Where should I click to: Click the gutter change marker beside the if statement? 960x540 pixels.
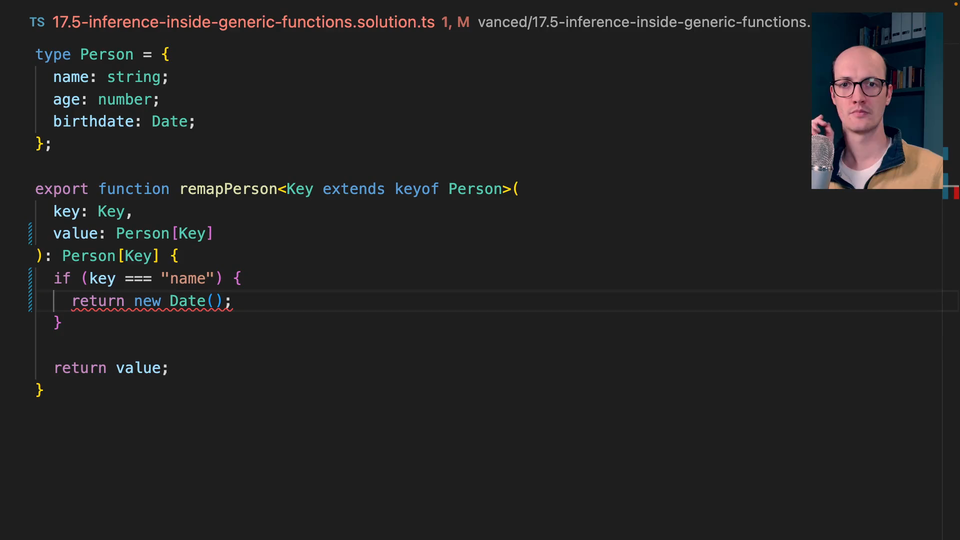30,278
